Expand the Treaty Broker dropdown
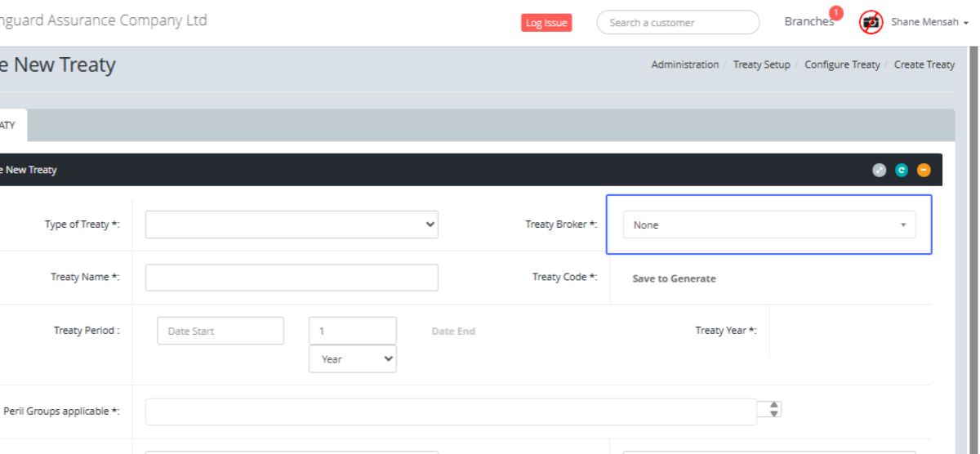Image resolution: width=980 pixels, height=454 pixels. [768, 225]
